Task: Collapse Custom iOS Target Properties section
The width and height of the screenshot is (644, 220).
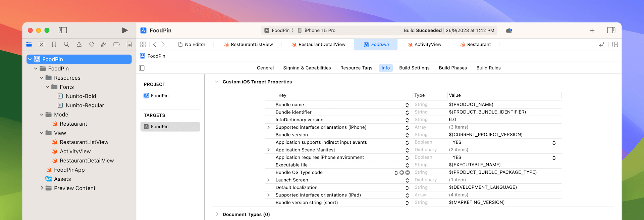Action: [x=217, y=82]
